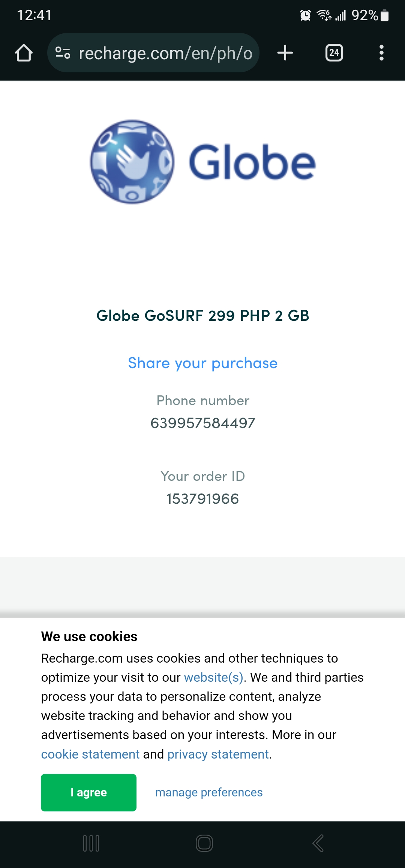Tap the Android home navigation button
This screenshot has width=405, height=868.
point(204,843)
